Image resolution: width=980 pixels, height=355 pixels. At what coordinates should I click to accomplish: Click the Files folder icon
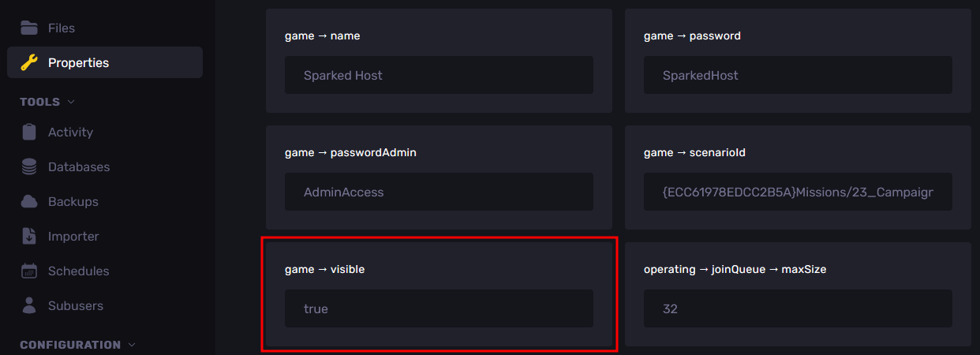(x=29, y=28)
